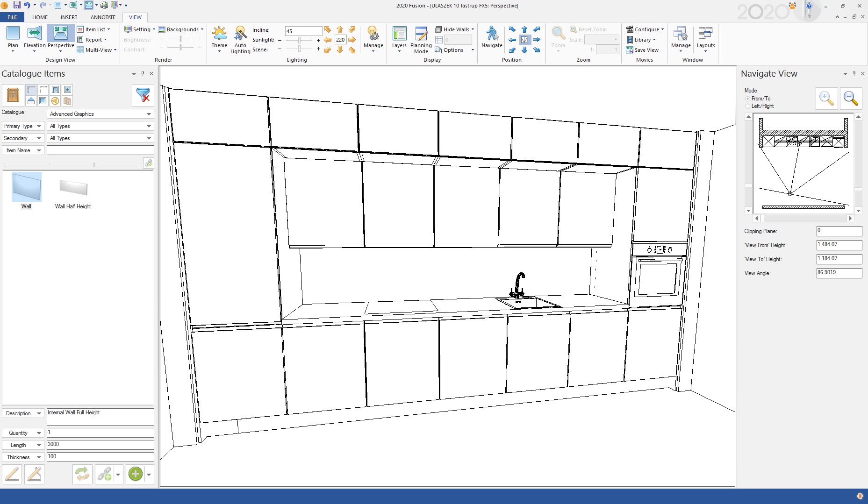Select the Left/Right mode radio button
868x504 pixels.
coord(747,106)
